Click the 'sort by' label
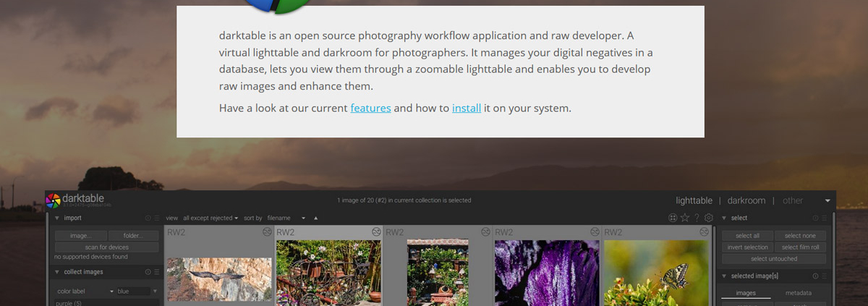The height and width of the screenshot is (306, 868). tap(253, 218)
